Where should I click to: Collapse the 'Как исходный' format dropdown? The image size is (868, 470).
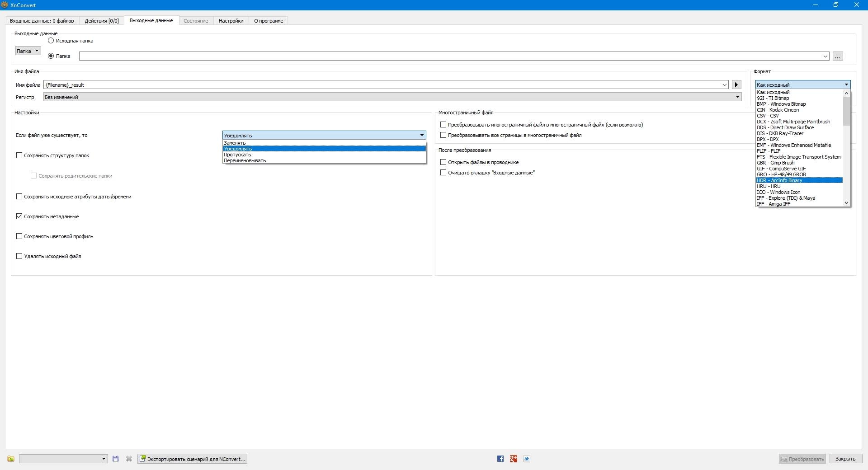click(x=803, y=85)
